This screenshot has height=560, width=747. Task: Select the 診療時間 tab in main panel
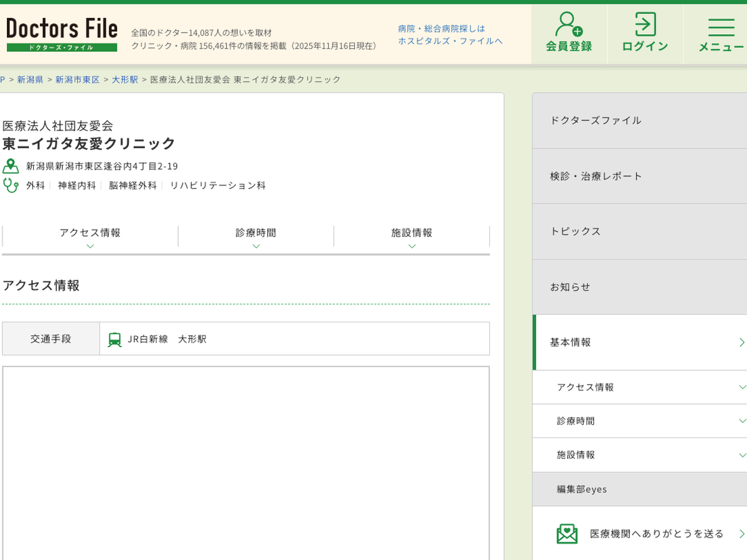coord(256,236)
